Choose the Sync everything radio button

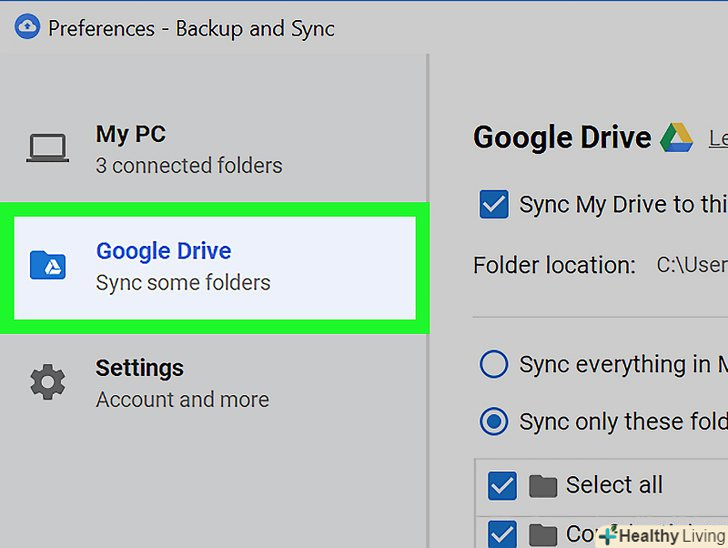click(494, 365)
